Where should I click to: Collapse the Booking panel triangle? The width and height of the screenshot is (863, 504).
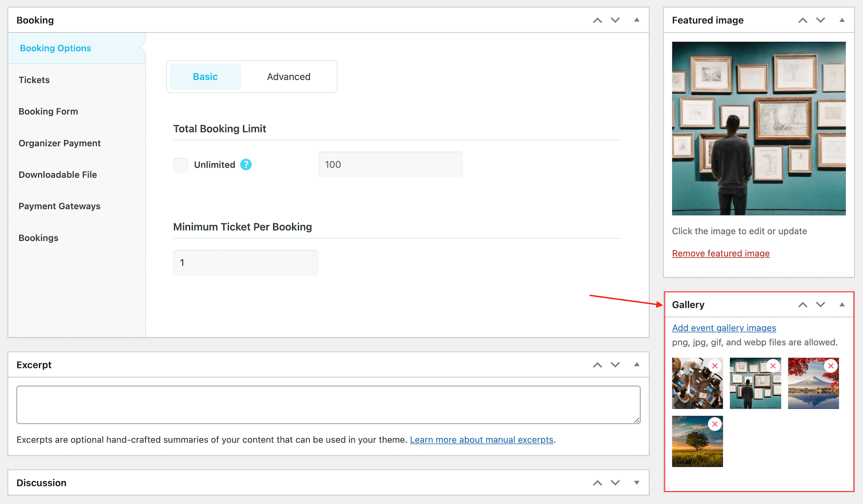pyautogui.click(x=636, y=20)
